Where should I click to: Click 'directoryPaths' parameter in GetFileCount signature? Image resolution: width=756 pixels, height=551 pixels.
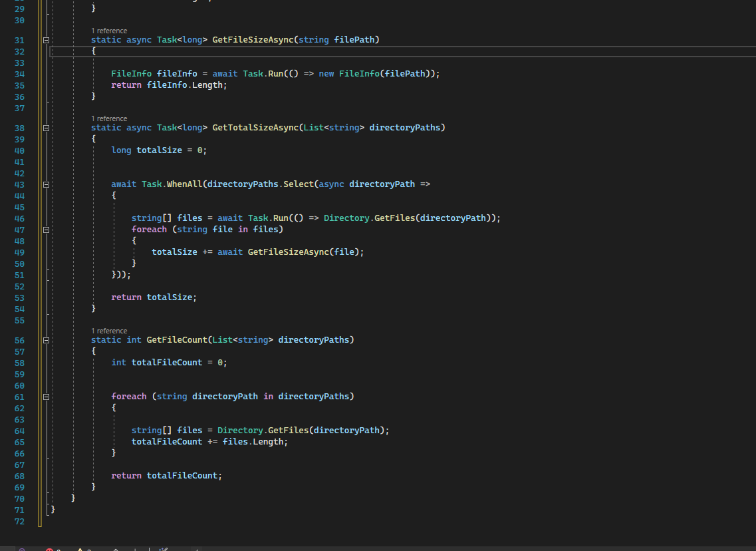[314, 339]
